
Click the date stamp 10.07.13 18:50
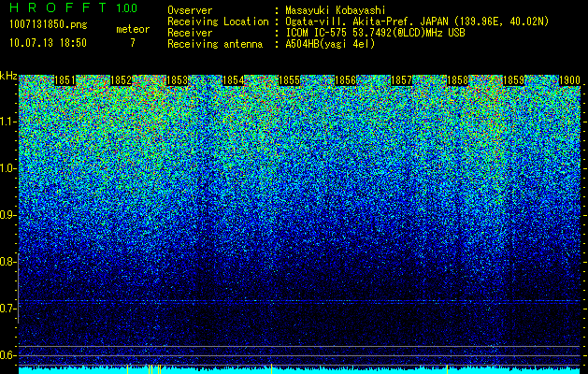tap(48, 43)
